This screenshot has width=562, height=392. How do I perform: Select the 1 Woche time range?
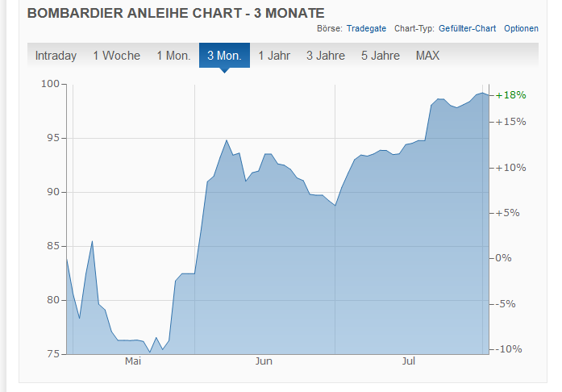pyautogui.click(x=116, y=56)
